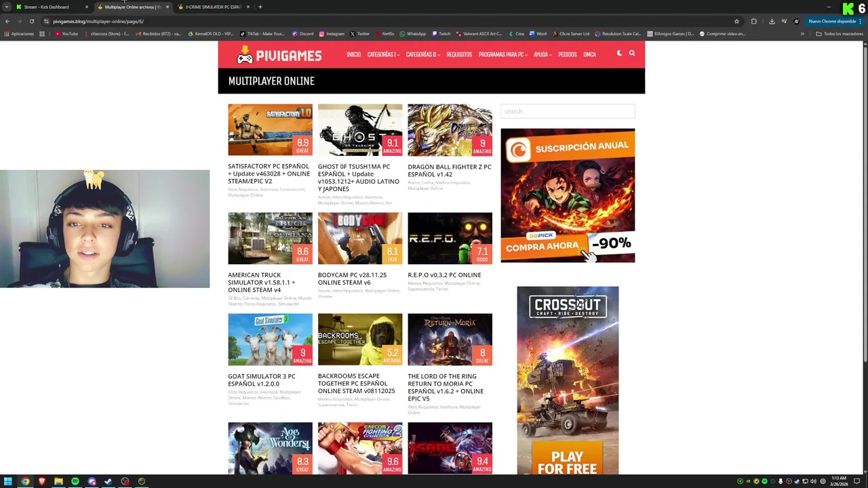Viewport: 868px width, 488px height.
Task: Expand hidden bookmarks chevron
Action: [802, 33]
